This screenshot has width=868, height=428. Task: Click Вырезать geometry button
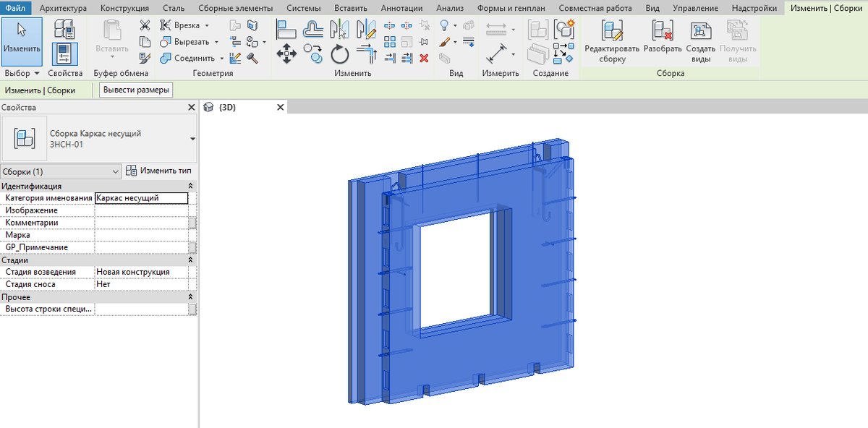coord(184,42)
